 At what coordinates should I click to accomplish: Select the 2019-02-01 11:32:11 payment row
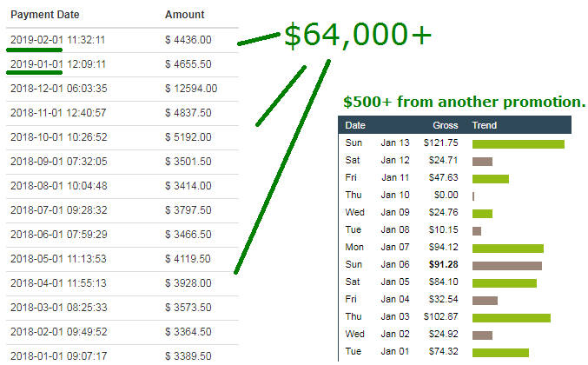coord(122,40)
